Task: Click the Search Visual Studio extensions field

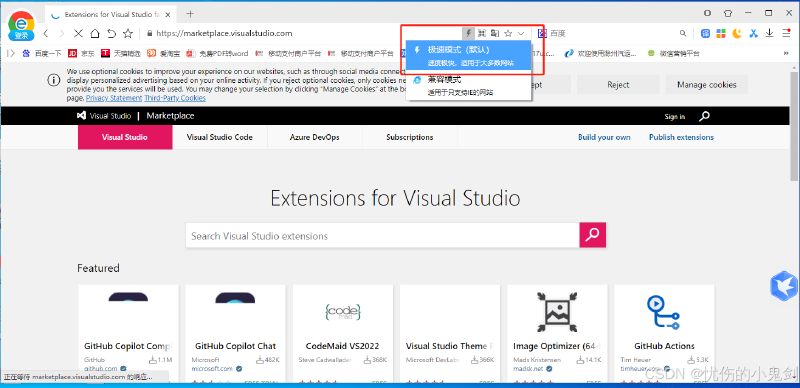Action: (382, 235)
